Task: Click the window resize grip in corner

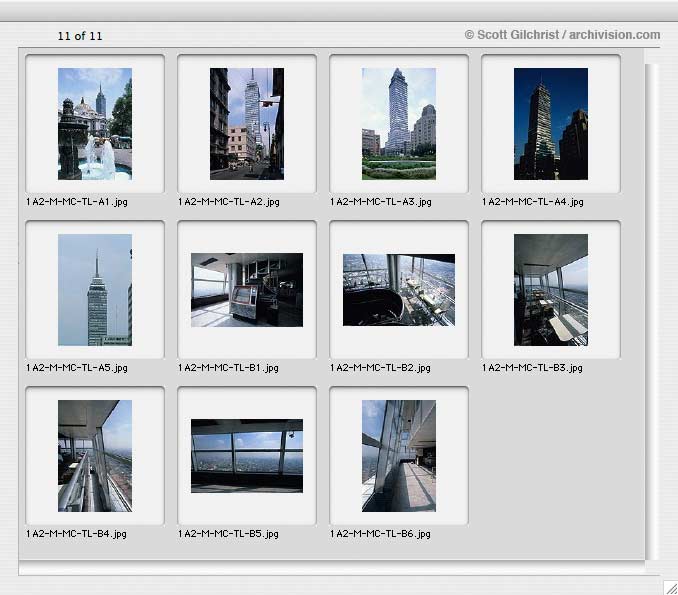Action: 671,588
